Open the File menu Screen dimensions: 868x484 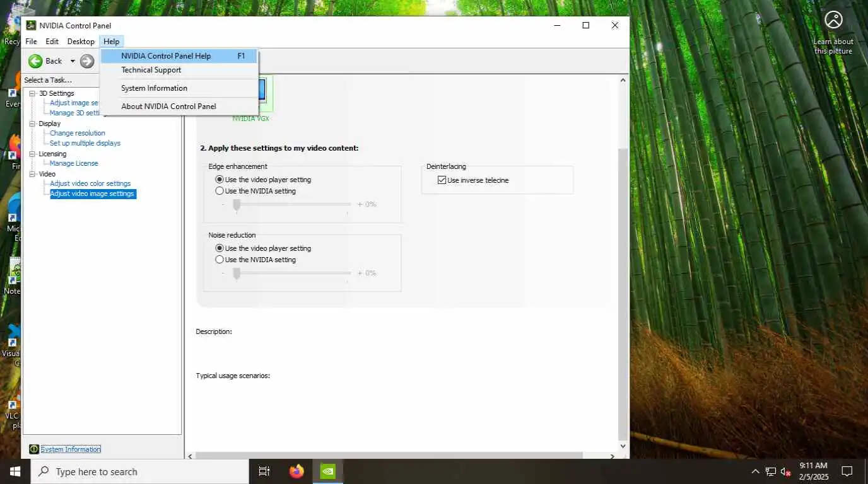31,42
